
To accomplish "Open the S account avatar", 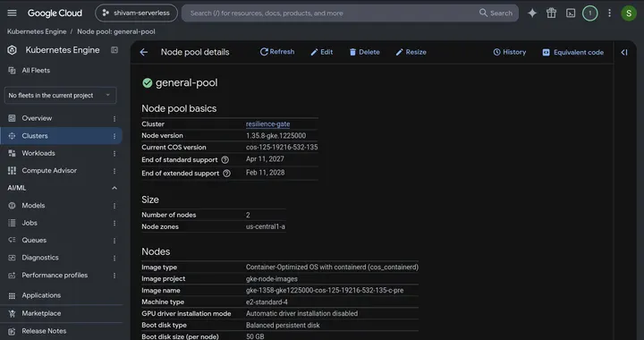I will [x=629, y=13].
